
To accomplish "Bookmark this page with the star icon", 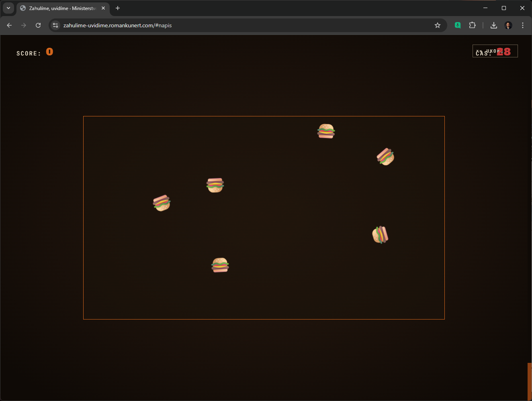I will pos(438,25).
